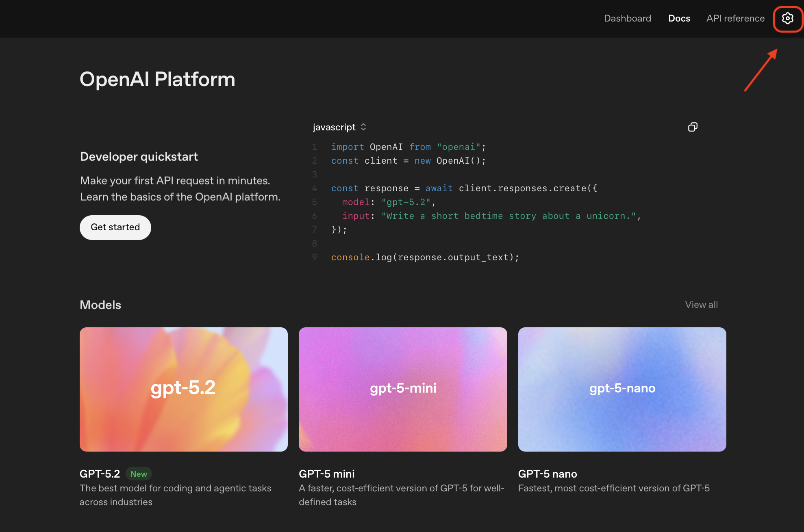Open the gpt-5-mini model card
The width and height of the screenshot is (804, 532).
tap(403, 389)
